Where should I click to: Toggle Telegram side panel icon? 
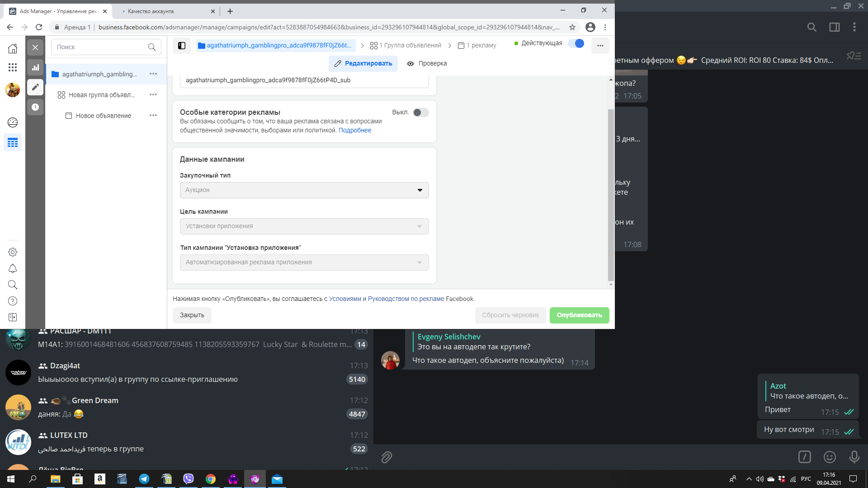pyautogui.click(x=835, y=27)
